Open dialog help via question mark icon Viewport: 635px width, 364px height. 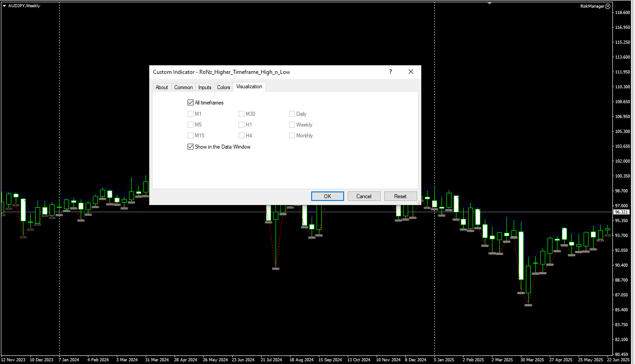pos(391,72)
